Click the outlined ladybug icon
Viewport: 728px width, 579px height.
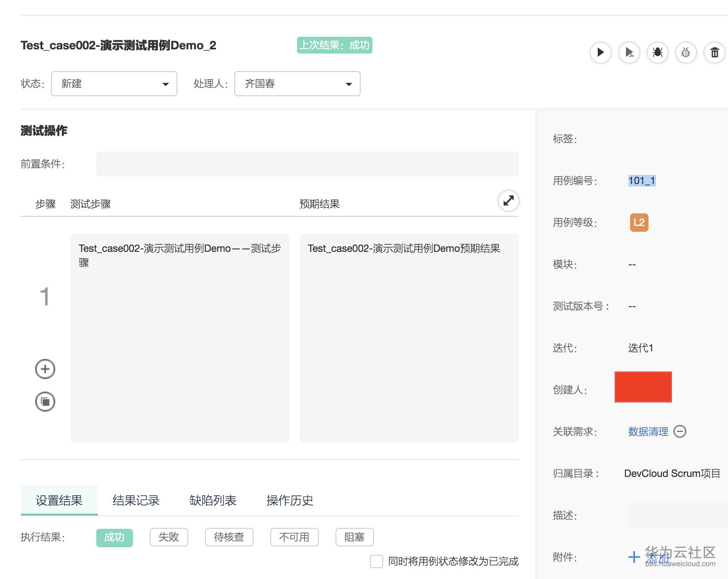(686, 52)
